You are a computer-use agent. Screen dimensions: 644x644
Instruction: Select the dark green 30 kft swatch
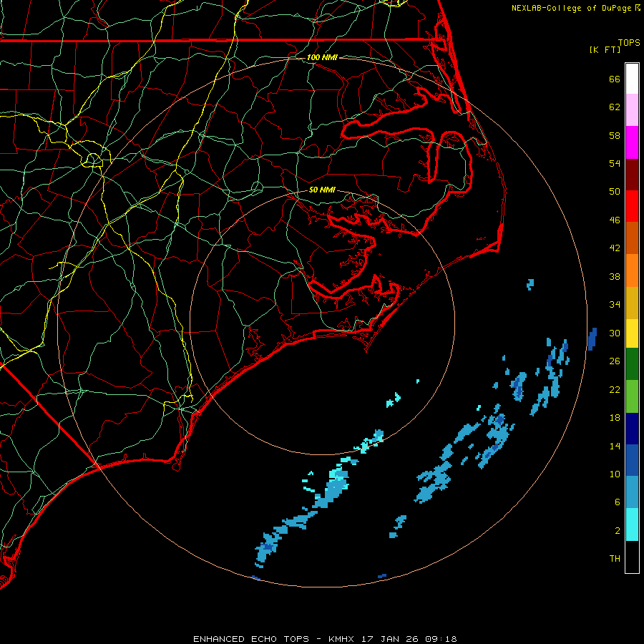point(632,364)
